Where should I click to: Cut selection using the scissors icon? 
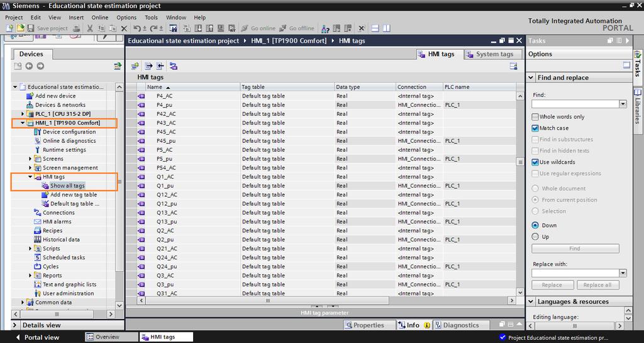[x=90, y=28]
